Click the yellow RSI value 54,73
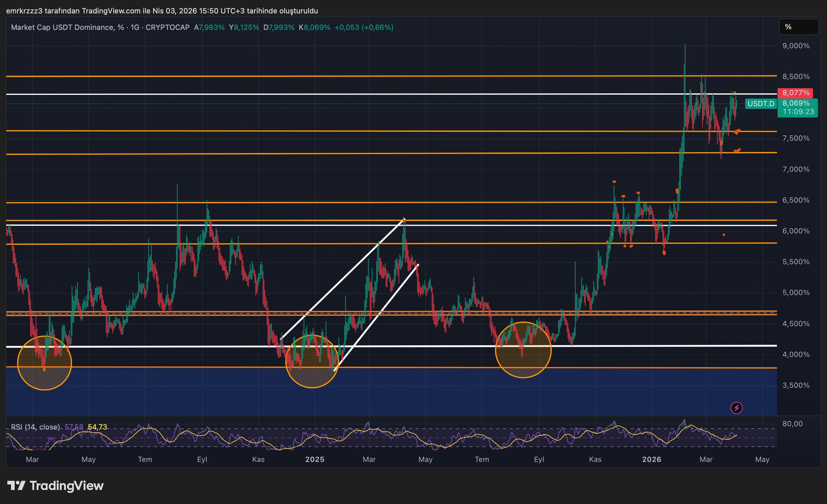The width and height of the screenshot is (827, 504). coord(97,427)
